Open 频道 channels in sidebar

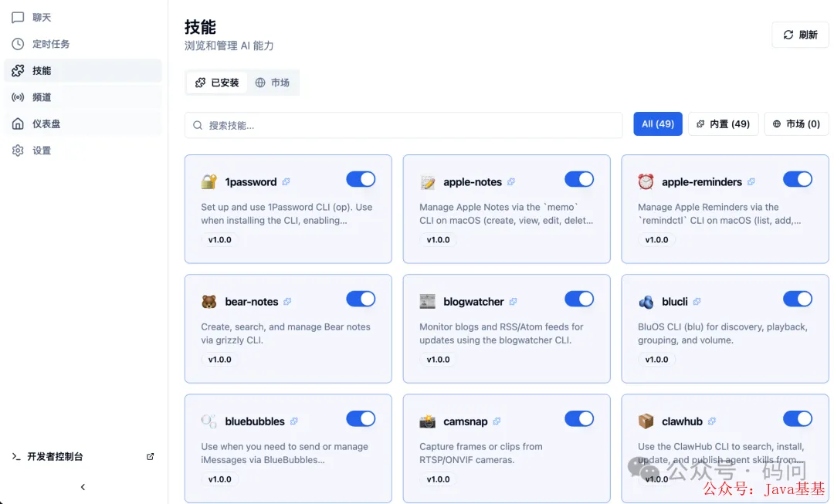(83, 97)
